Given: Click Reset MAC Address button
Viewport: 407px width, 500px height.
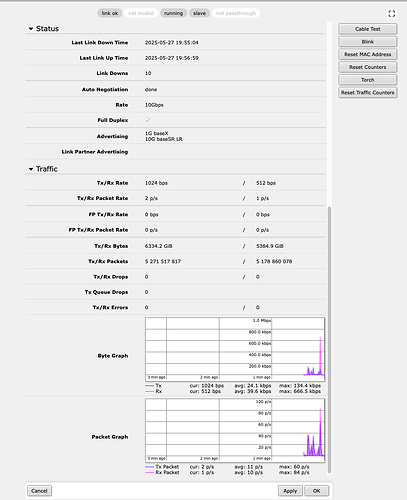Looking at the screenshot, I should tap(368, 54).
